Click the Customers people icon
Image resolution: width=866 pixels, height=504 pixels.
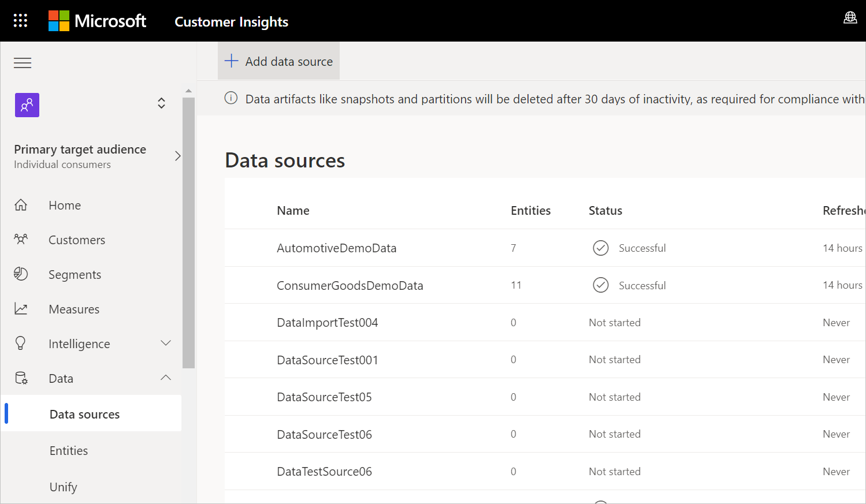21,239
